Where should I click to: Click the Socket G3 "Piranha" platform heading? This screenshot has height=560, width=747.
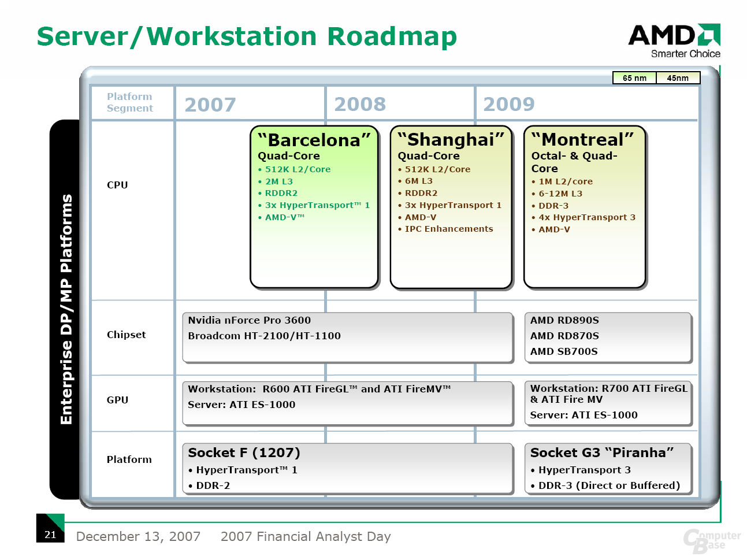click(602, 453)
